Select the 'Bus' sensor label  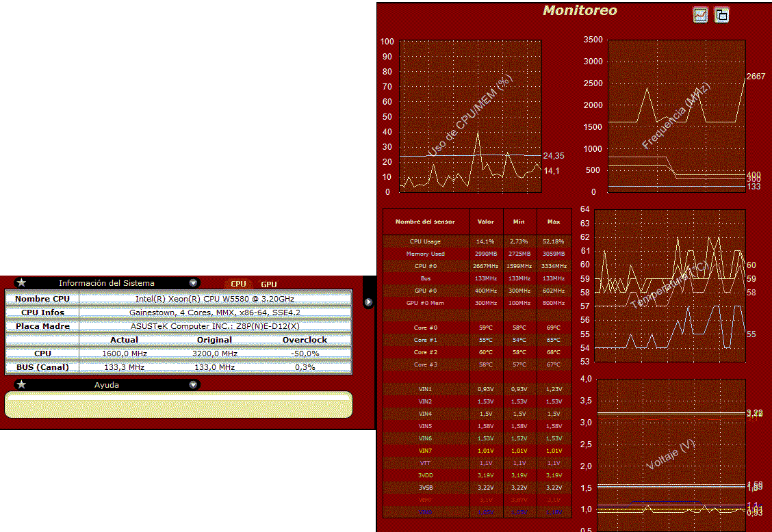click(x=426, y=278)
